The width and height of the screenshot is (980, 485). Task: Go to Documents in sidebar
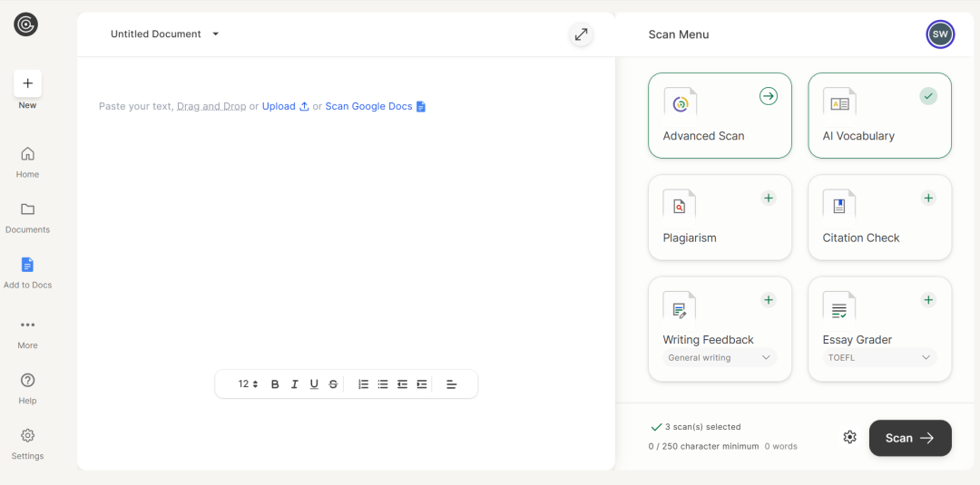[x=27, y=217]
